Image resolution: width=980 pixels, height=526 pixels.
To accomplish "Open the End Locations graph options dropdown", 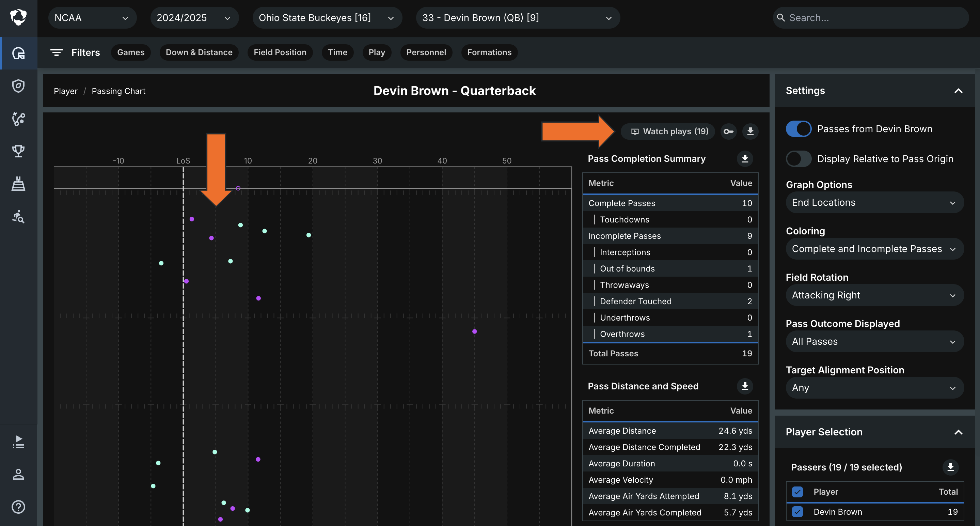I will point(875,202).
